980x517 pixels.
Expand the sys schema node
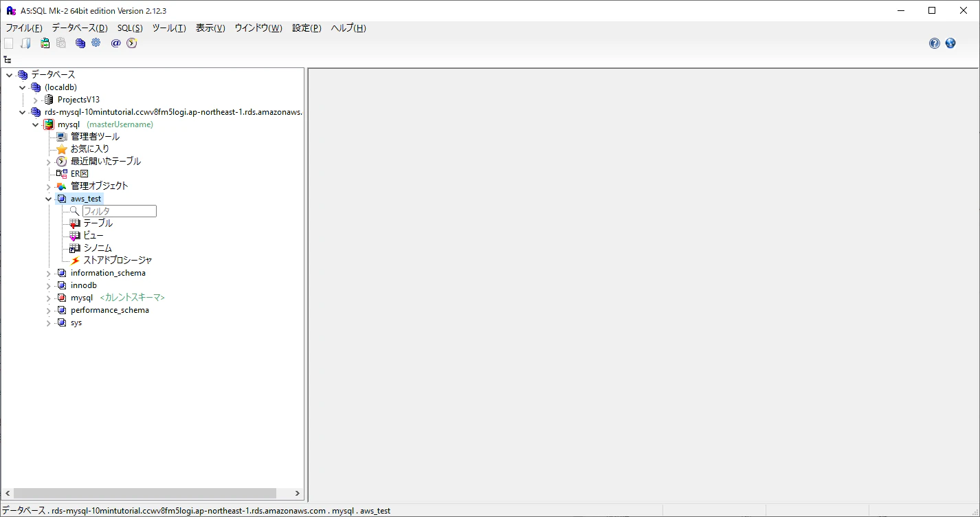pos(49,323)
